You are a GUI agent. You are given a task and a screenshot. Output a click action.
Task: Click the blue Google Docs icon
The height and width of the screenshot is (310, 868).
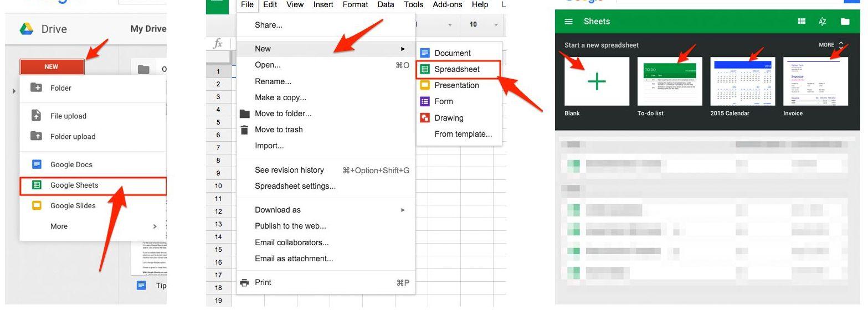(37, 164)
